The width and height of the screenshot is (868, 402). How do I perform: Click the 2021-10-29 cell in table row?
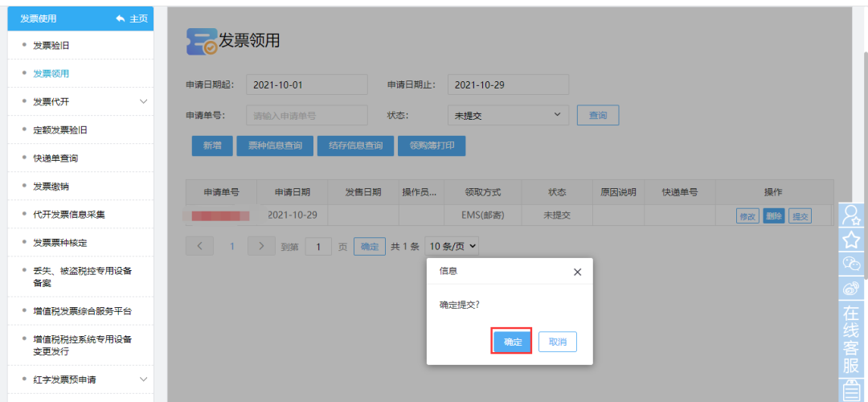(293, 215)
